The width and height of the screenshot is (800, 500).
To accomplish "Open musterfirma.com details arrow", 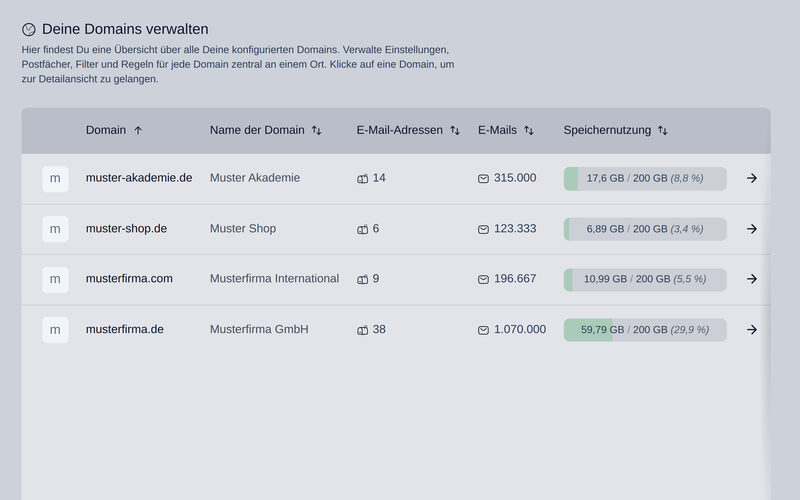I will pyautogui.click(x=752, y=279).
